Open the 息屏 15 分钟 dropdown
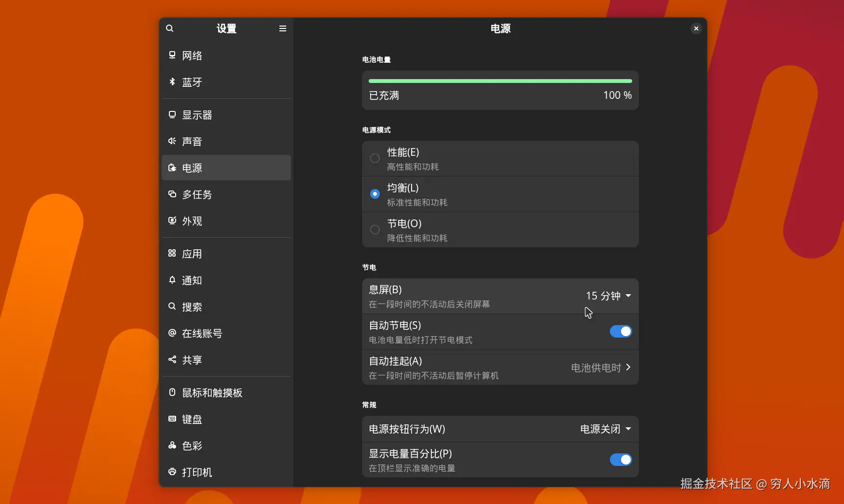 pyautogui.click(x=609, y=296)
